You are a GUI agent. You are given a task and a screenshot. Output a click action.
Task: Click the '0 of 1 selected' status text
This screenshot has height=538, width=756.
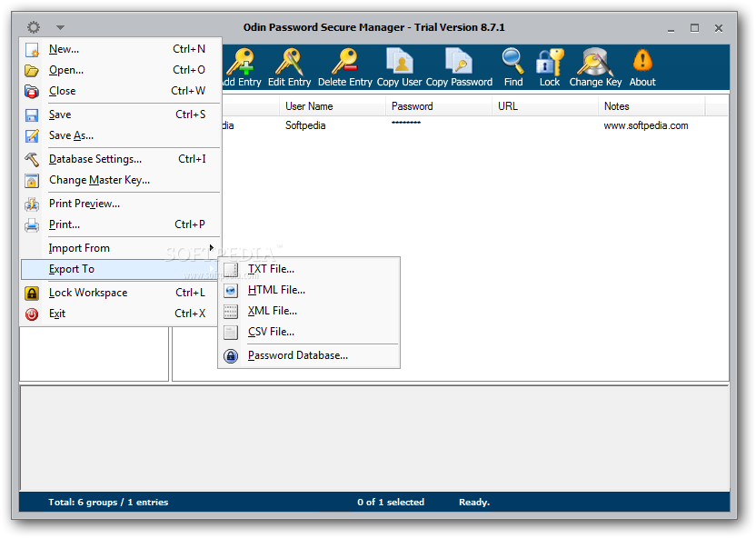click(391, 503)
